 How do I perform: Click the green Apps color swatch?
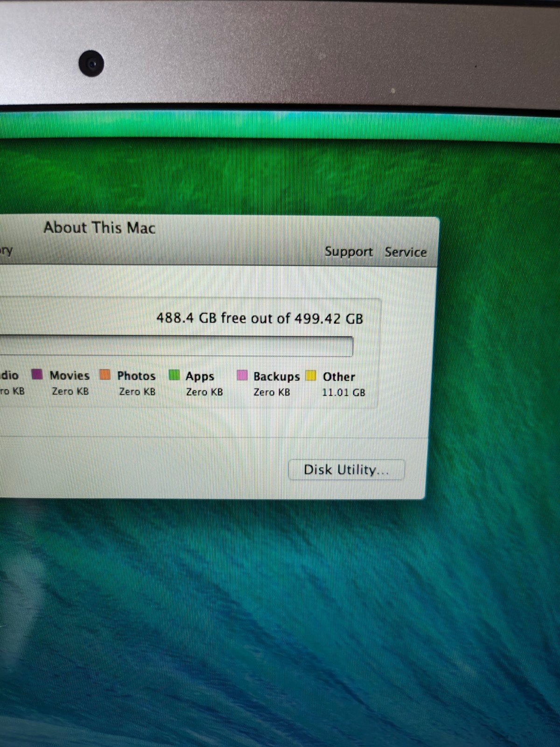[x=174, y=375]
